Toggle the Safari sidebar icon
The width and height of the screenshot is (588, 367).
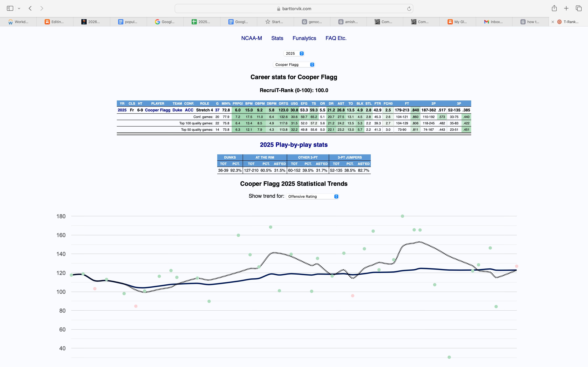(x=10, y=9)
